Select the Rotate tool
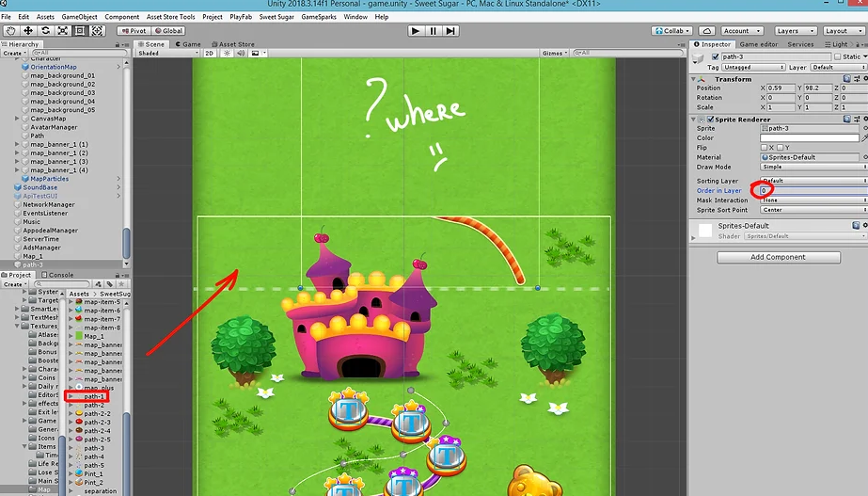This screenshot has width=868, height=496. 45,31
